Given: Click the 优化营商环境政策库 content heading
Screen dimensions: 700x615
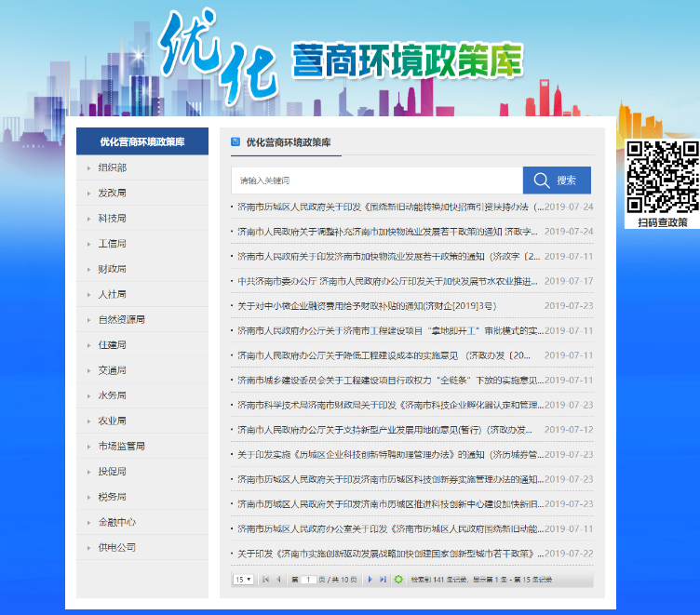Looking at the screenshot, I should [289, 142].
